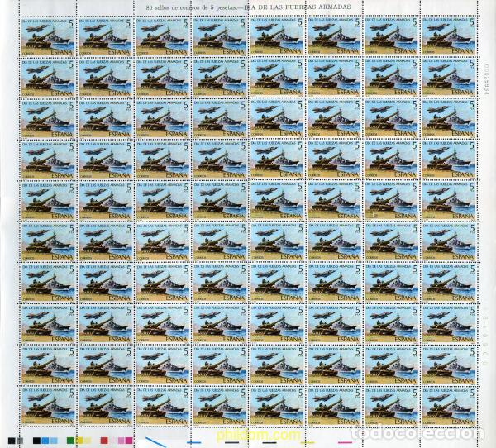The width and height of the screenshot is (496, 448).
Task: Select the green color swatch
Action: [70, 441]
